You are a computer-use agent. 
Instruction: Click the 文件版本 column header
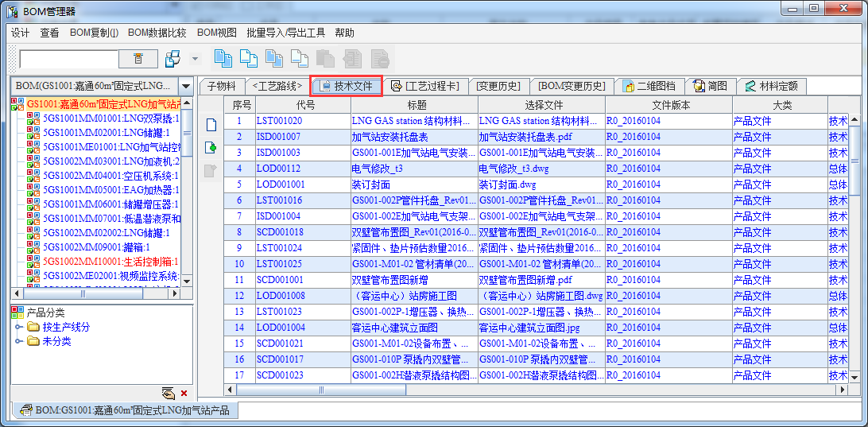(669, 105)
